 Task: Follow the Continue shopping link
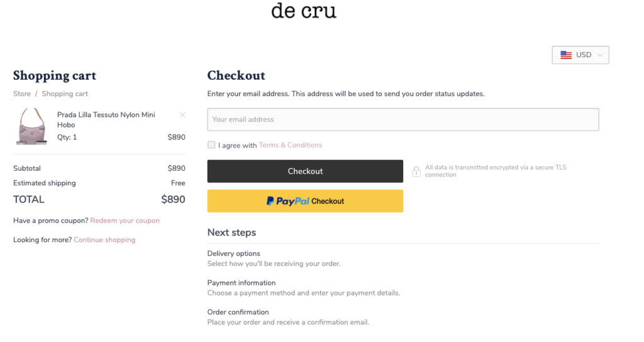104,240
